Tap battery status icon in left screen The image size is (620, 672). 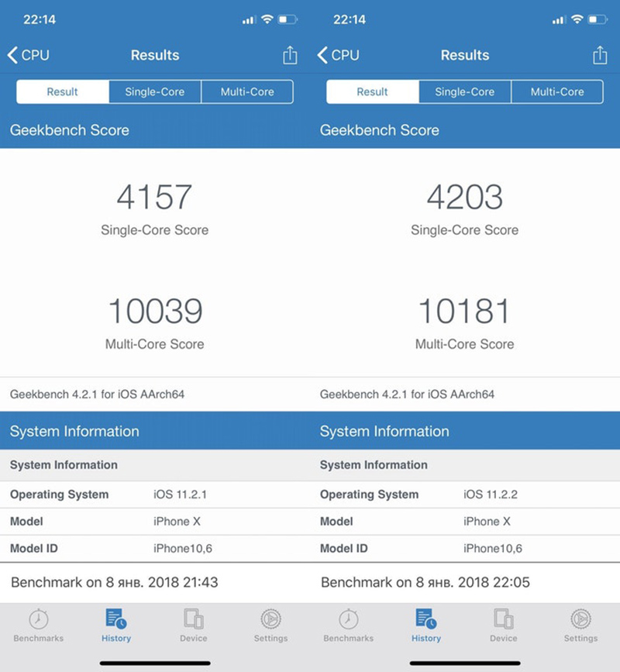point(288,19)
